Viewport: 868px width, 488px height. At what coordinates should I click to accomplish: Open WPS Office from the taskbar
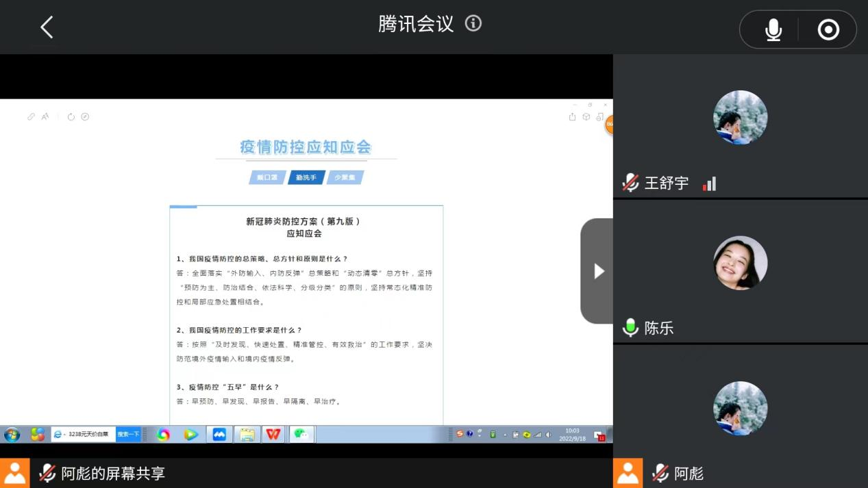(x=273, y=435)
